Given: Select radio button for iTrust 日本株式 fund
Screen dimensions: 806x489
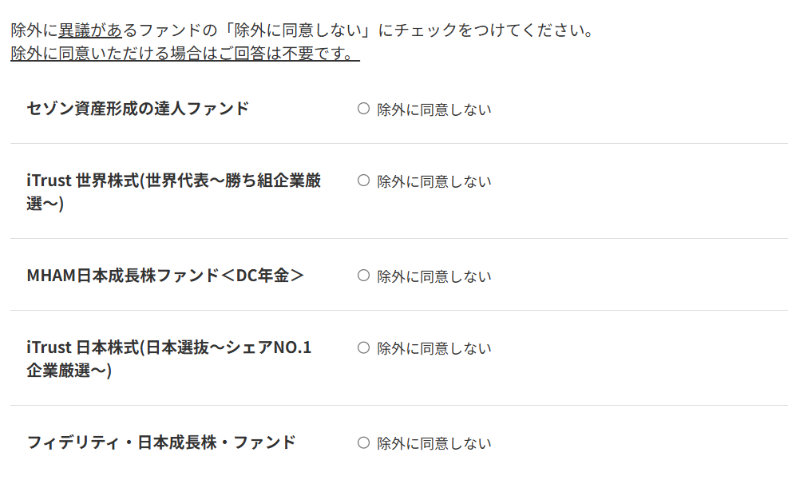Looking at the screenshot, I should point(363,348).
